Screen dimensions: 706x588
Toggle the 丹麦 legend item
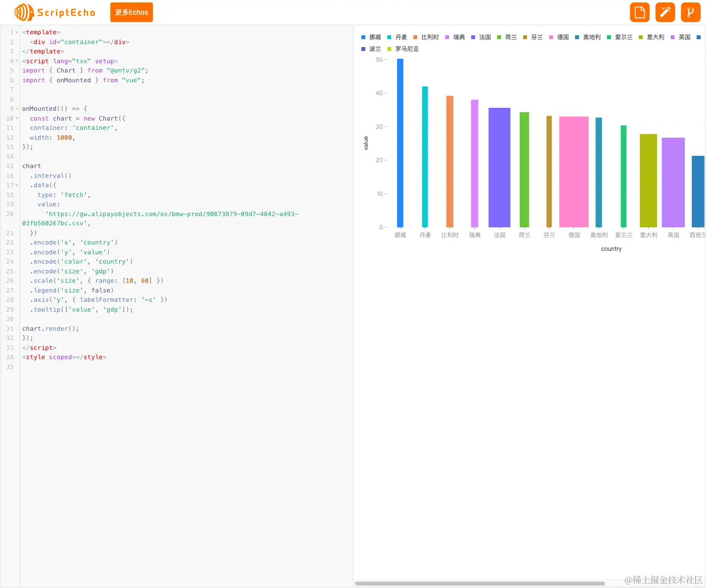[397, 37]
